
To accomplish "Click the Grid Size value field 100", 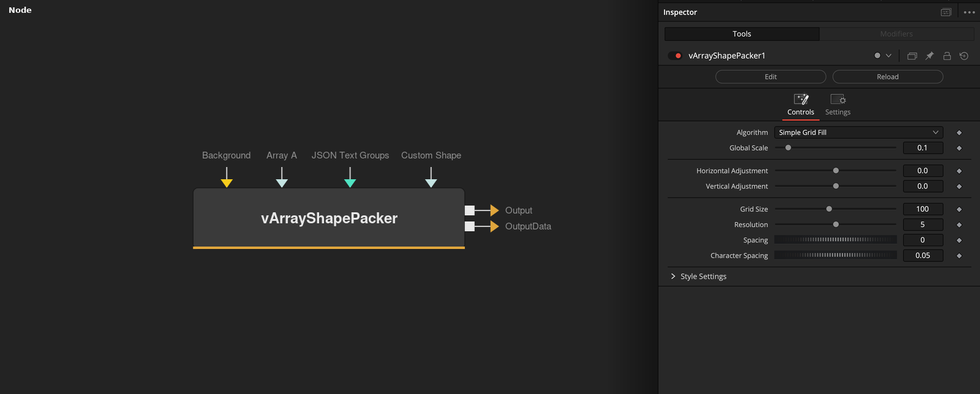I will (x=922, y=209).
